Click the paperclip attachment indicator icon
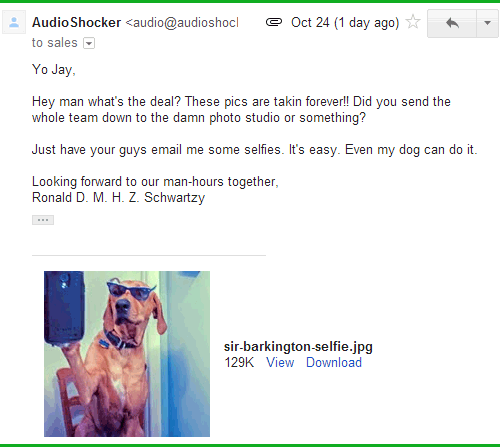 pos(274,22)
